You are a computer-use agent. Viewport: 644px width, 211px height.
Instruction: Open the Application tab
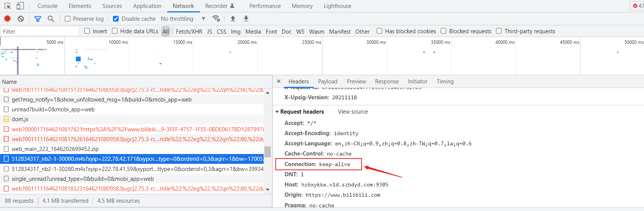[147, 6]
